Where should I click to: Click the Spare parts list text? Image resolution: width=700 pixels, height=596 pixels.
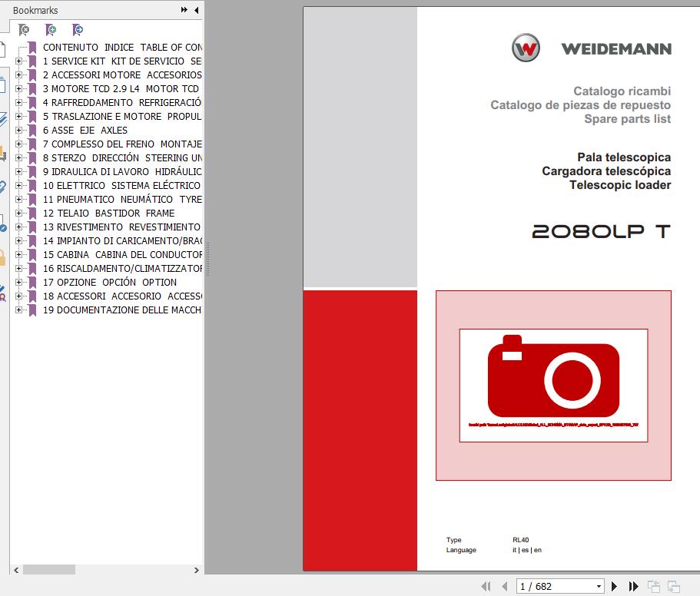click(x=627, y=119)
